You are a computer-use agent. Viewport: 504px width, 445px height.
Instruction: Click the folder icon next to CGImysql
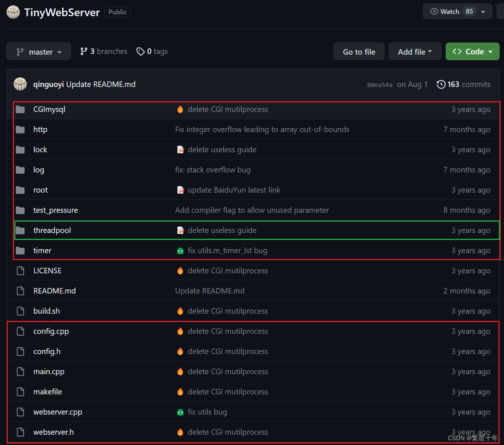(x=20, y=109)
